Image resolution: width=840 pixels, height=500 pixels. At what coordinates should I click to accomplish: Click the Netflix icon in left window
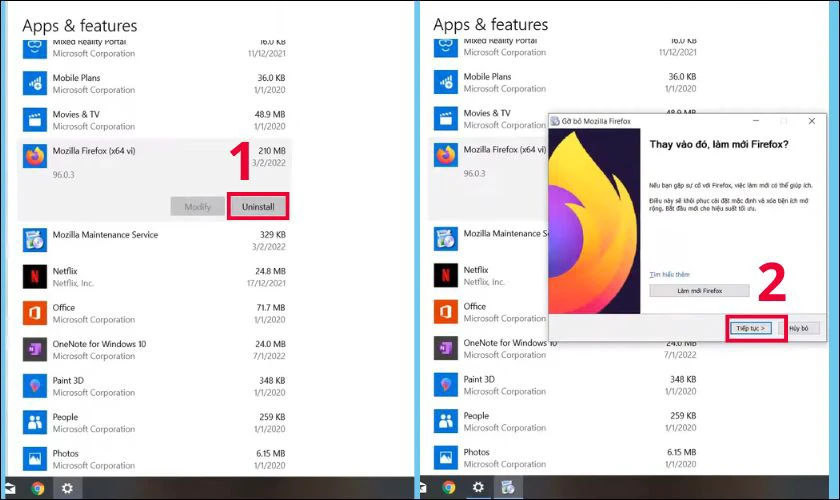(35, 277)
